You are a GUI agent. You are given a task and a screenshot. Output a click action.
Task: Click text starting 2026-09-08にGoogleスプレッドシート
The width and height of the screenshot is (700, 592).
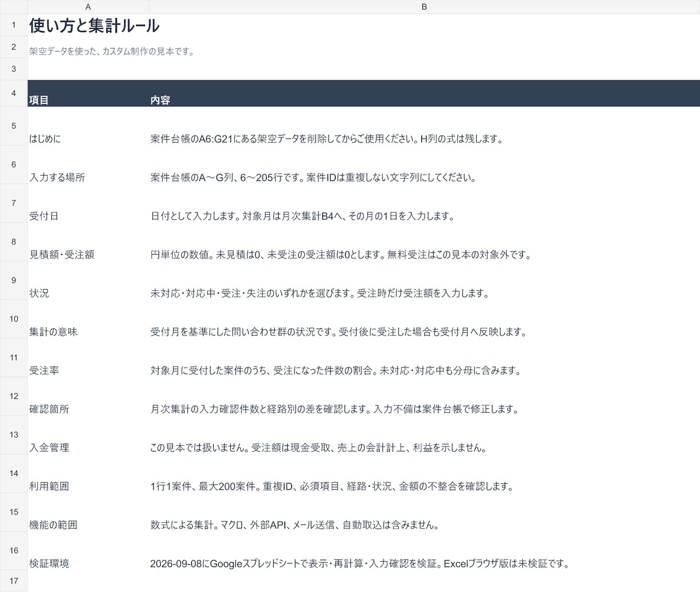(360, 563)
